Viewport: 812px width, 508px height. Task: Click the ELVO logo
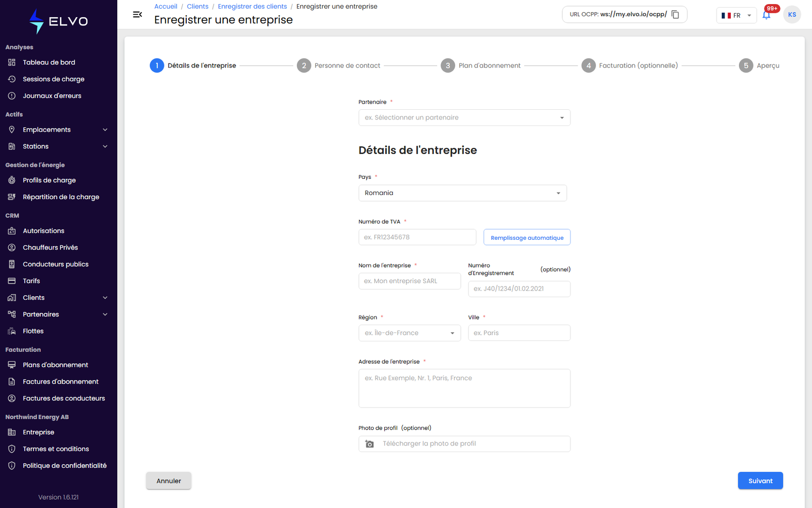(x=58, y=21)
